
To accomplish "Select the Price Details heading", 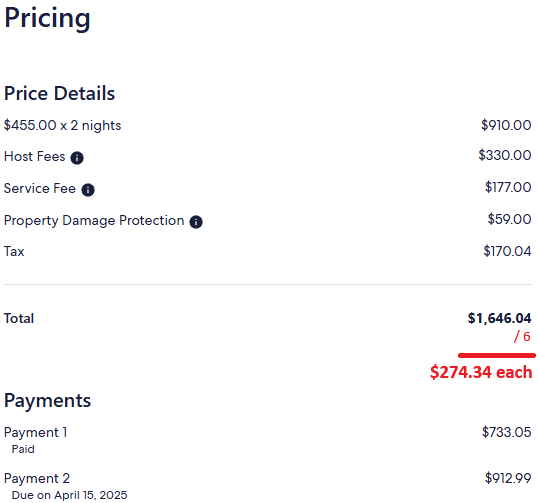I will [x=59, y=94].
